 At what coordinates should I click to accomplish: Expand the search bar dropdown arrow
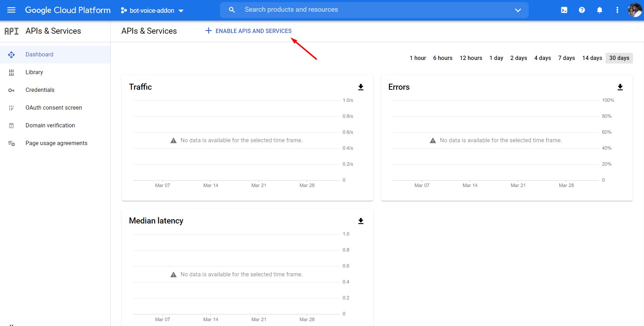[518, 10]
